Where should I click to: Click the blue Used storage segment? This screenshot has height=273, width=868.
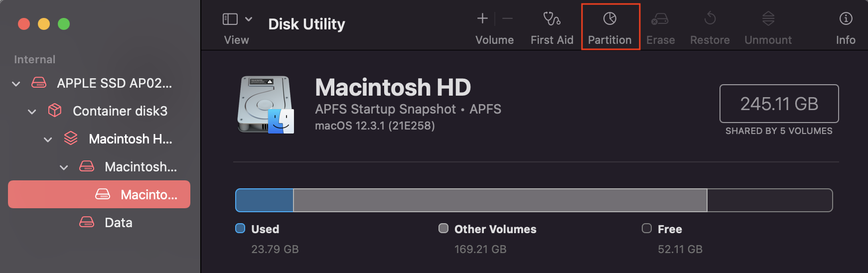click(265, 200)
